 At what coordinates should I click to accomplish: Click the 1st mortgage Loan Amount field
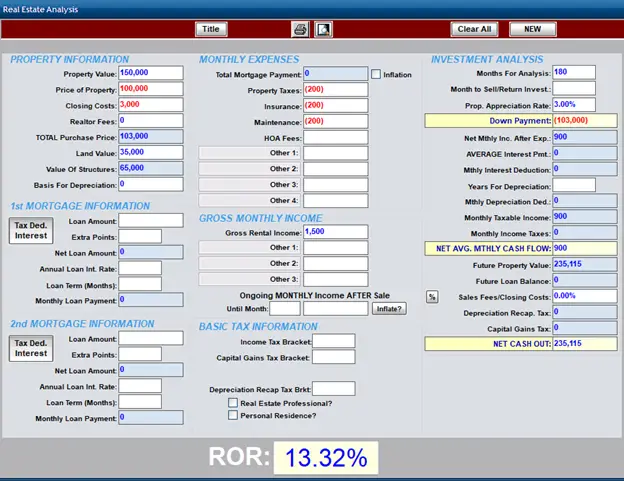(x=151, y=220)
